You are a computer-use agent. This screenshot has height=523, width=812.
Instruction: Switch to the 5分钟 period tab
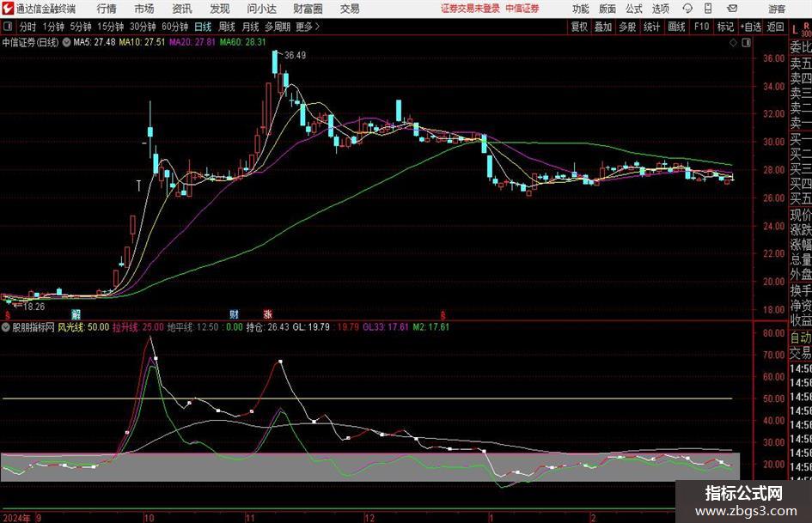point(81,27)
